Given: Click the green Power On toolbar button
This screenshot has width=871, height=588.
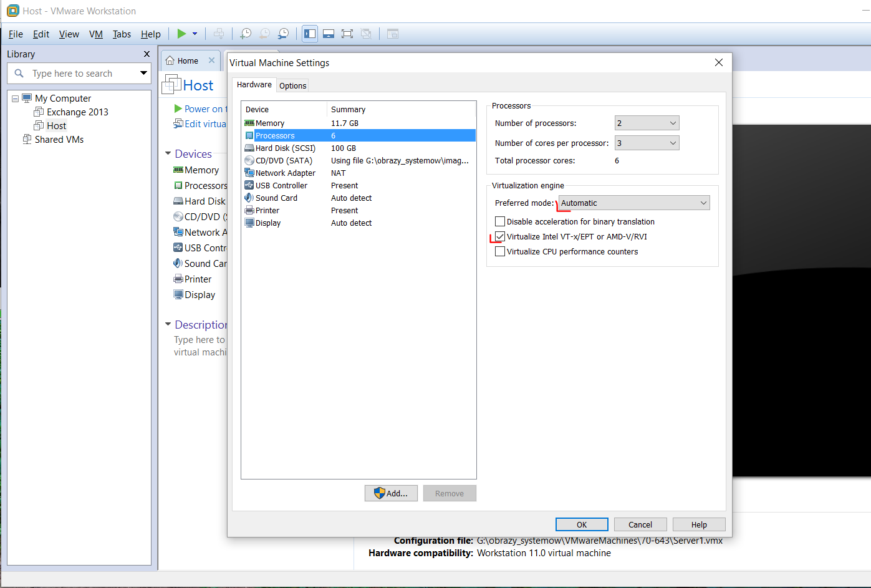Looking at the screenshot, I should pos(181,34).
